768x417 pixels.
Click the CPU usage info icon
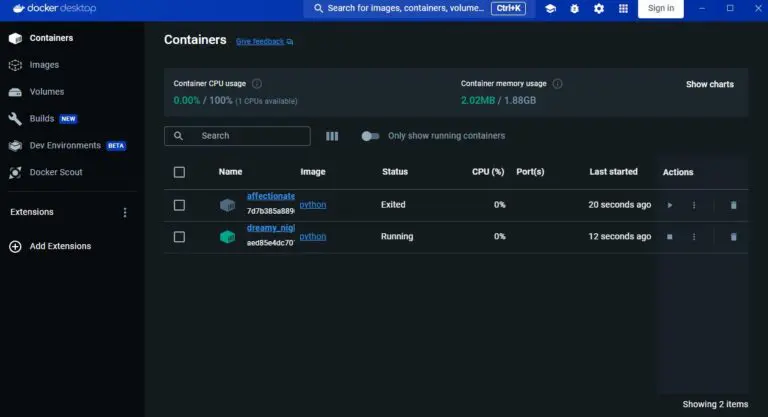(x=257, y=84)
